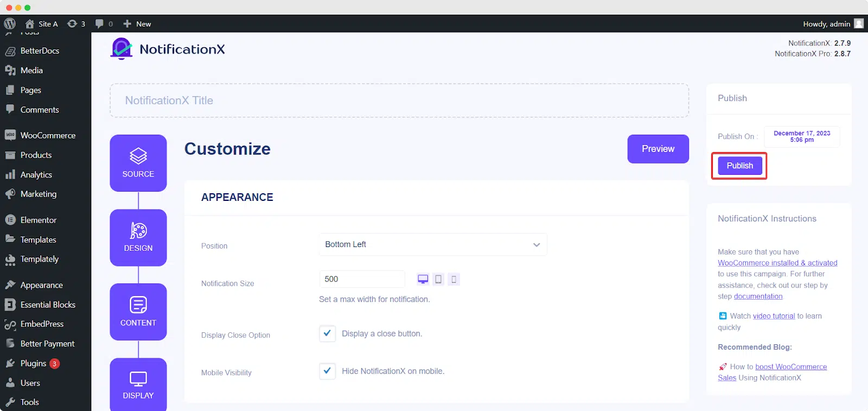
Task: Click the Preview button
Action: [x=658, y=149]
